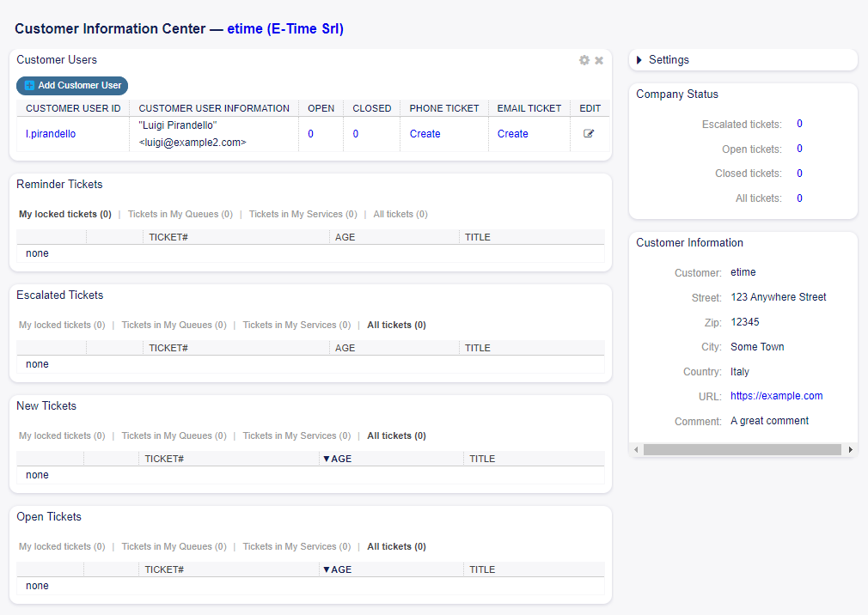
Task: Click the left arrow of the Customer Information scrollbar
Action: [x=636, y=448]
